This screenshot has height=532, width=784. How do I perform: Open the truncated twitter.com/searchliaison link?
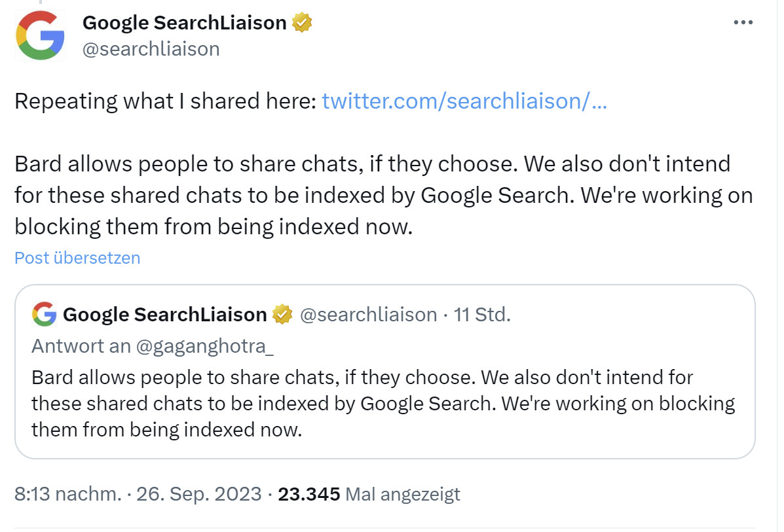(466, 101)
